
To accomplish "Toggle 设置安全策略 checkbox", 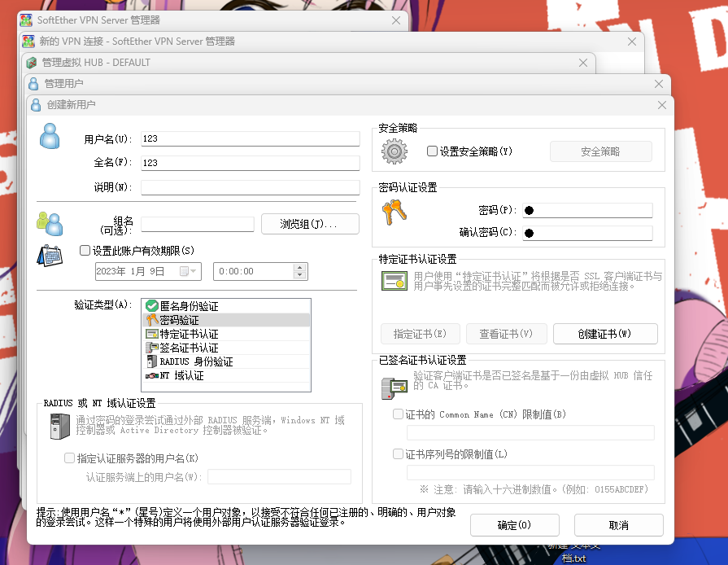I will point(432,151).
